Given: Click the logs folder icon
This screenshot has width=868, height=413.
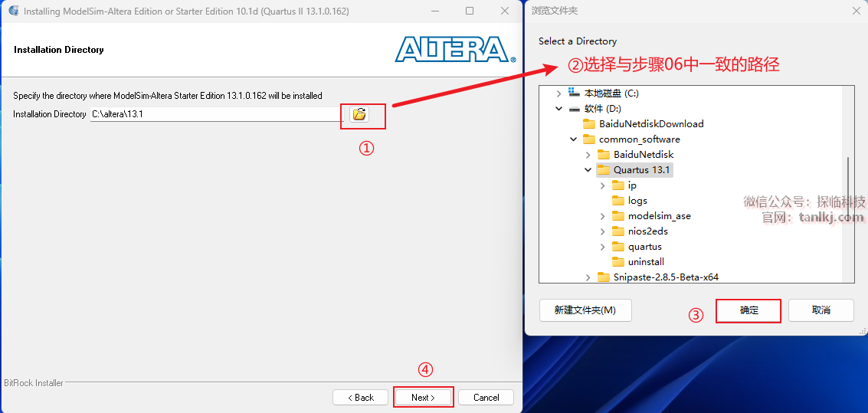Looking at the screenshot, I should click(x=617, y=201).
